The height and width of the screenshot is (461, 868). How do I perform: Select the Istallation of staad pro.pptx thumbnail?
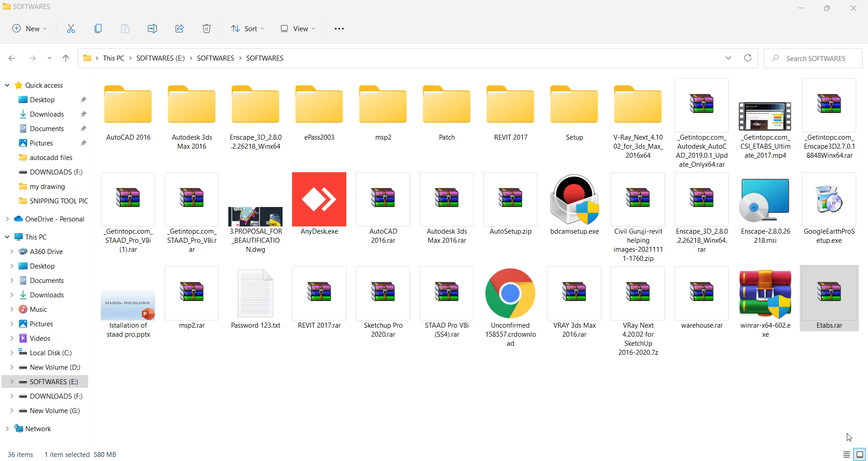click(128, 305)
